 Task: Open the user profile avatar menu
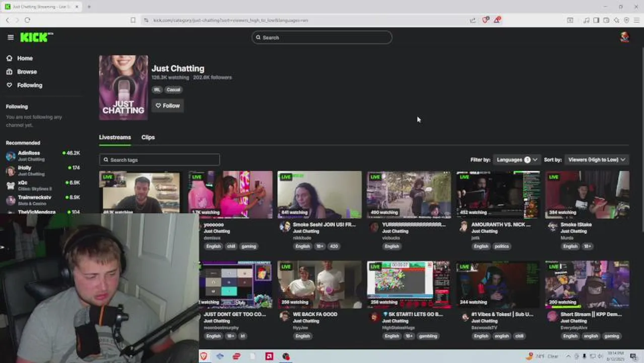coord(624,37)
